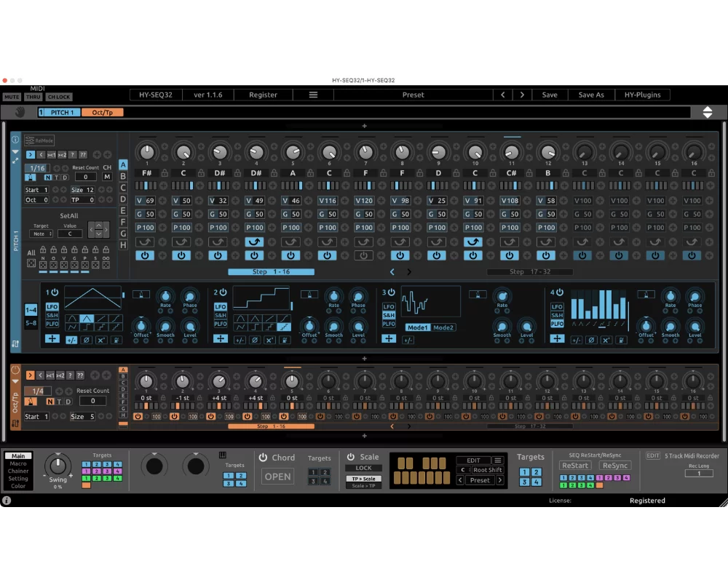Toggle the MUTE button in the MIDI section

point(12,97)
